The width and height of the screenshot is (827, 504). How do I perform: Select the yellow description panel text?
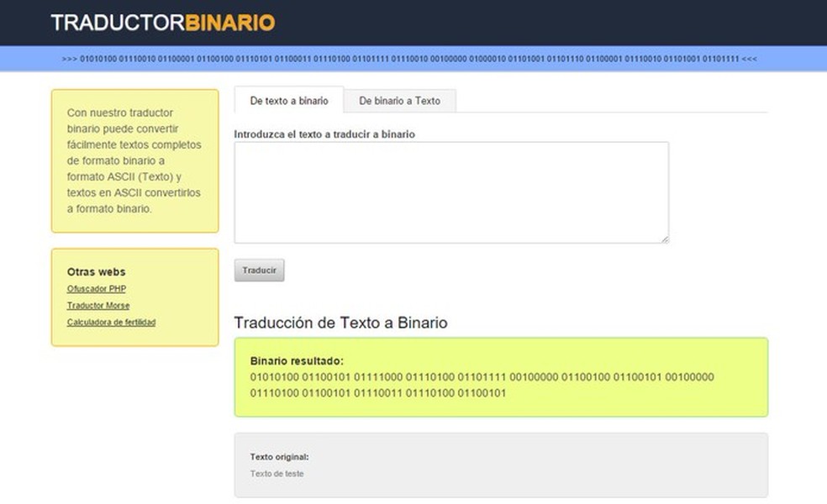coord(134,161)
